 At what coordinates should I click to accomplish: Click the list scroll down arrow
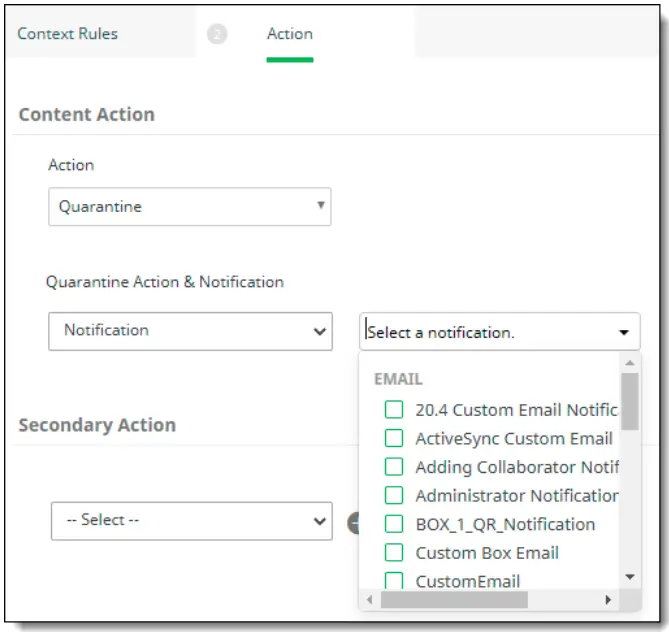pos(630,577)
